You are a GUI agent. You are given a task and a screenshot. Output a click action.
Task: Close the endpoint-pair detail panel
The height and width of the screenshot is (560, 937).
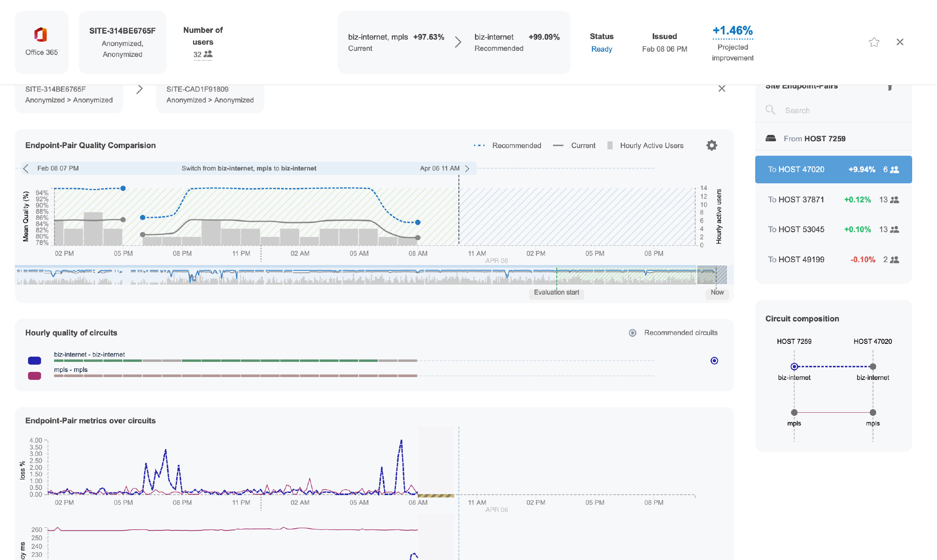tap(722, 88)
